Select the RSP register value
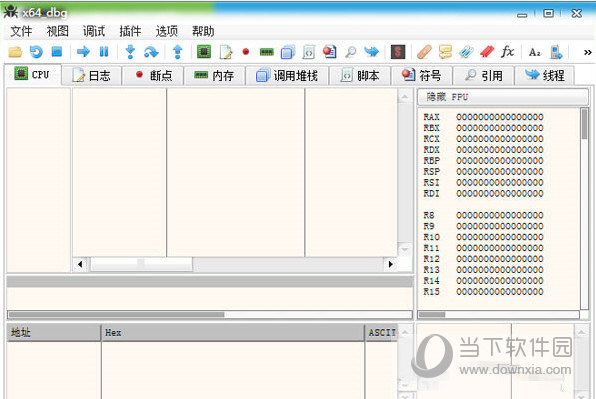 point(500,172)
